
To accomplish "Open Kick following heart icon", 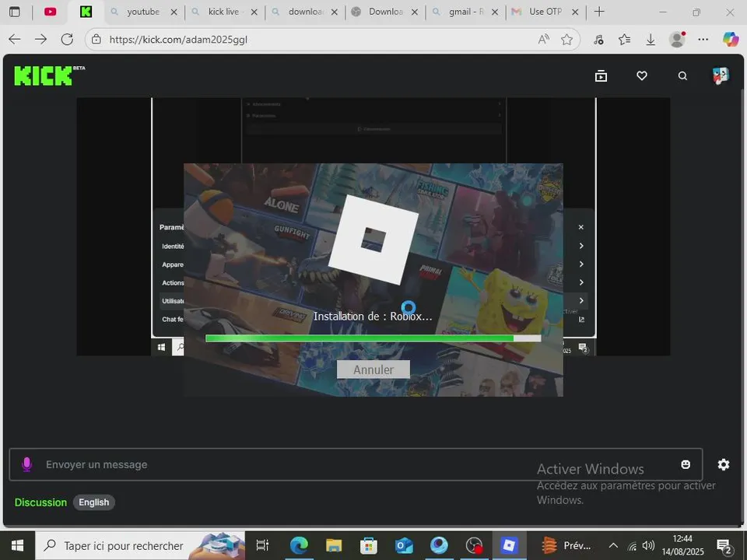I will tap(642, 75).
